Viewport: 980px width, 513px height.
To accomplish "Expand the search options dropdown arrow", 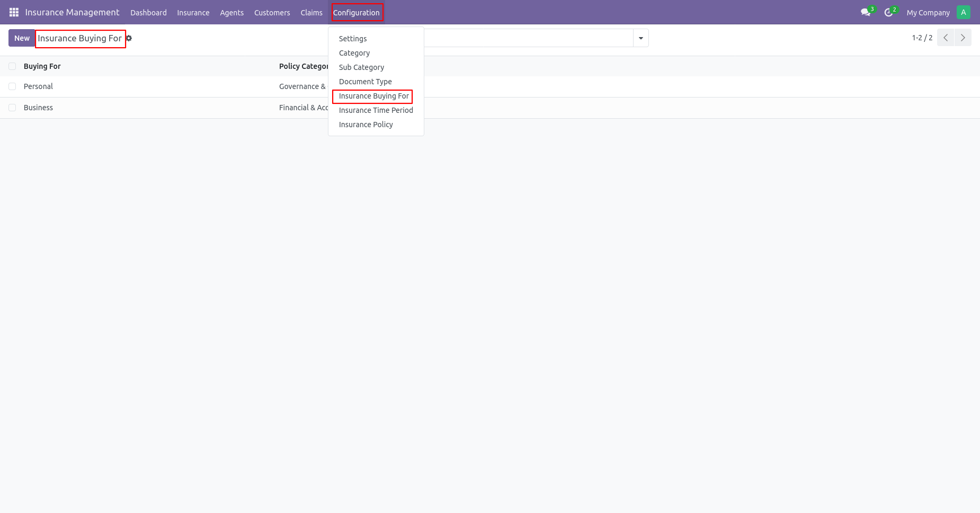I will (641, 38).
